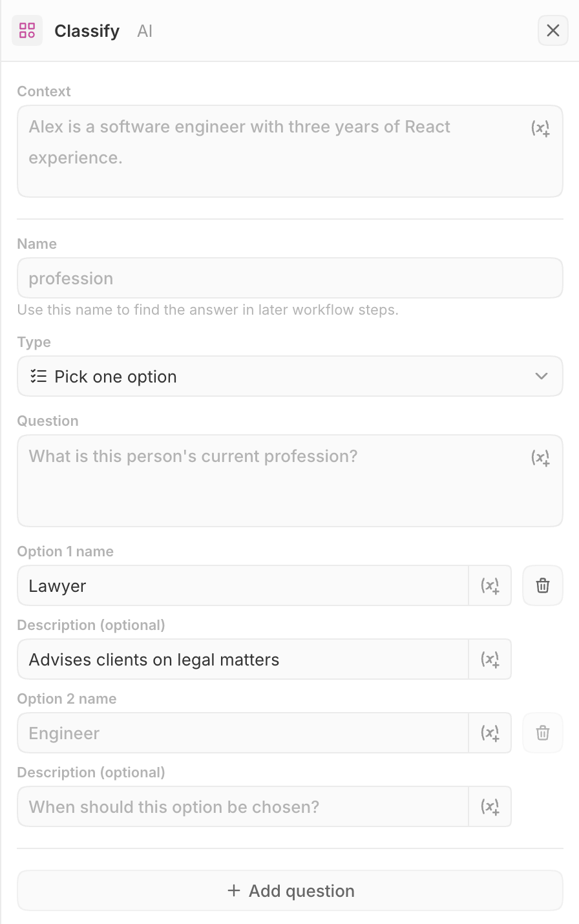The width and height of the screenshot is (579, 924).
Task: Click the Type dropdown chevron arrow
Action: [542, 377]
